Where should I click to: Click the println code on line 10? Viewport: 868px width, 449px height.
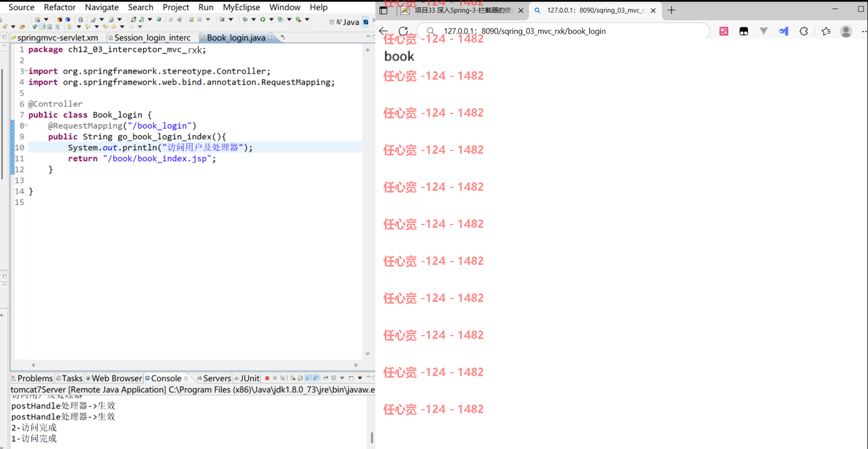point(160,148)
